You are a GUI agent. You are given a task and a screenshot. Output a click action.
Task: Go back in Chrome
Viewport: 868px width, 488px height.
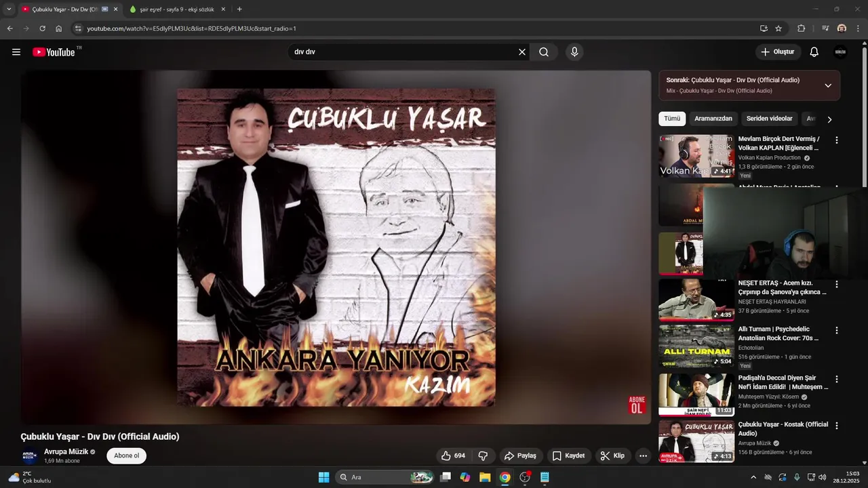[x=9, y=28]
